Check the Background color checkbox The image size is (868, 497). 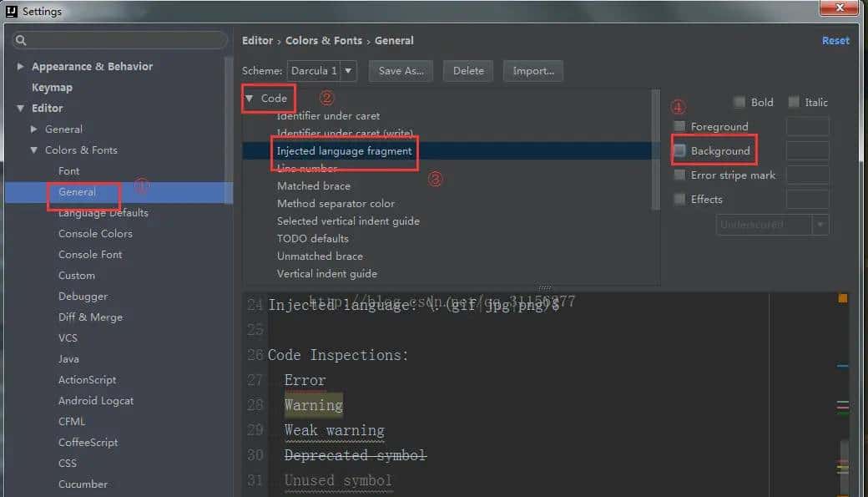click(680, 151)
